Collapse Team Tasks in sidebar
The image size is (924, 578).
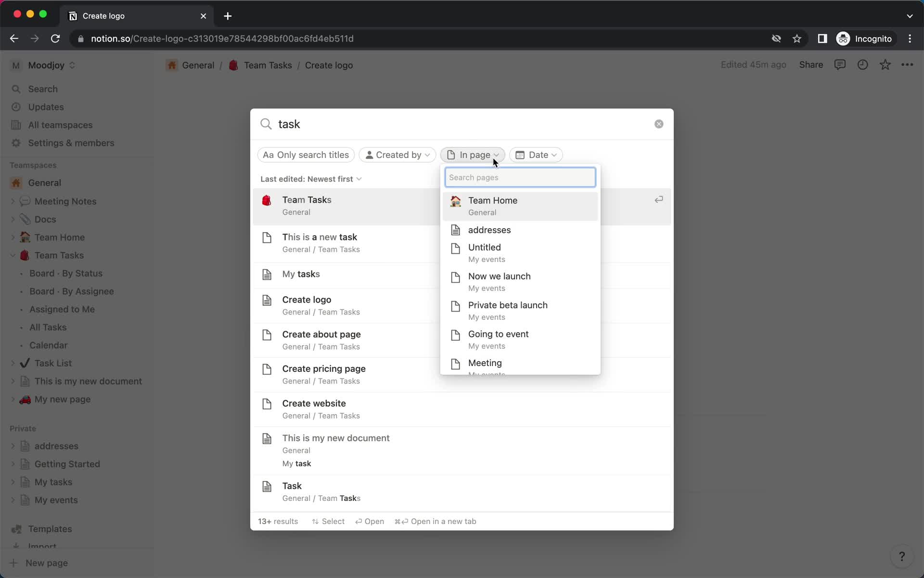(x=13, y=255)
